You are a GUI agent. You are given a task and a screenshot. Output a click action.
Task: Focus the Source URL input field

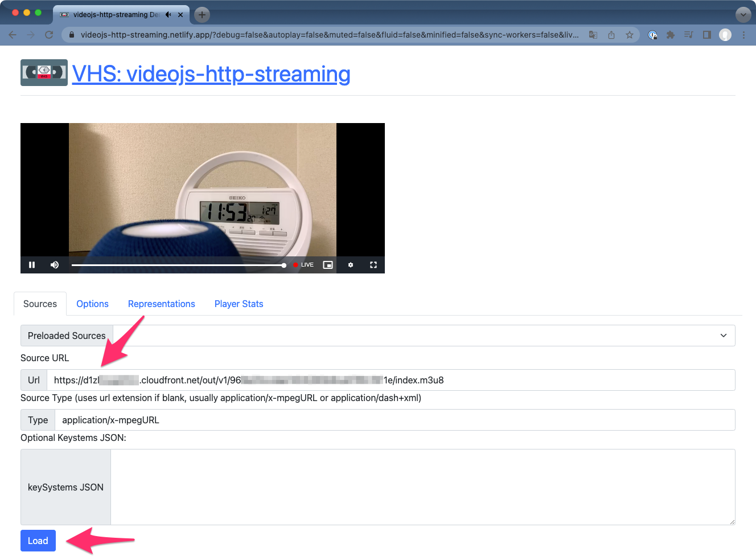391,380
